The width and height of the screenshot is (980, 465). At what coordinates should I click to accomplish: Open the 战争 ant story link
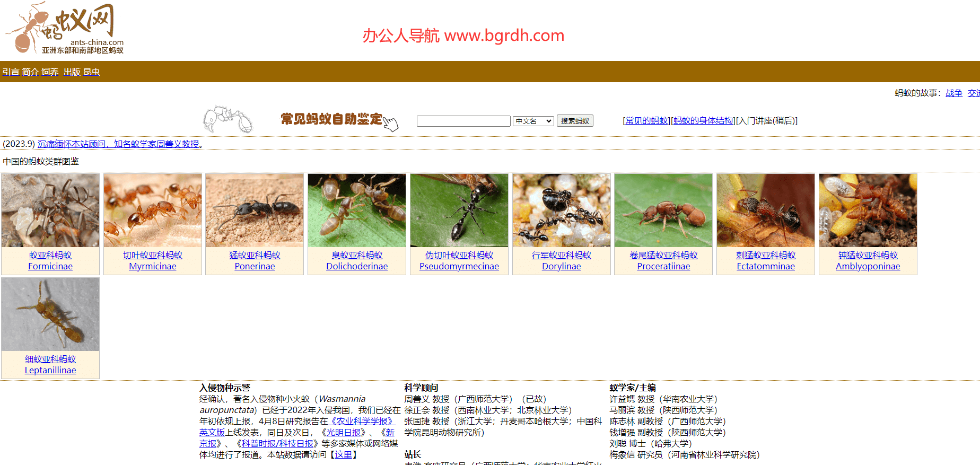(x=953, y=93)
